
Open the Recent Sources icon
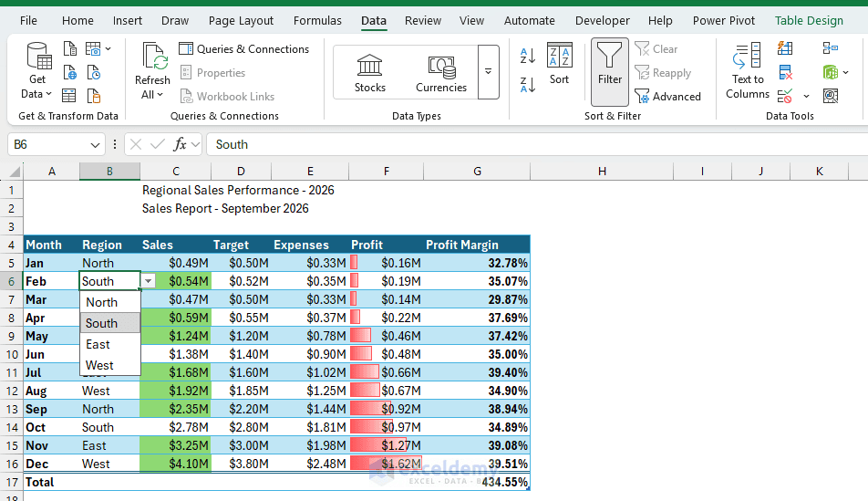coord(94,73)
